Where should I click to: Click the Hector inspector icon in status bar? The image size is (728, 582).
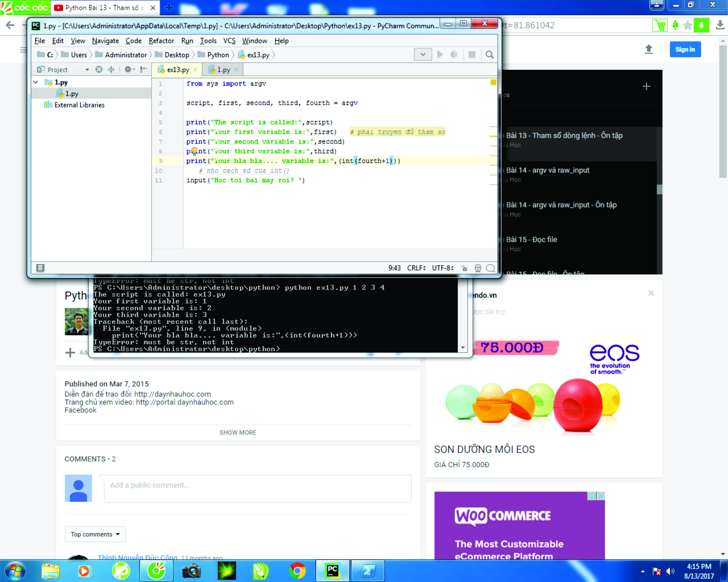[477, 268]
